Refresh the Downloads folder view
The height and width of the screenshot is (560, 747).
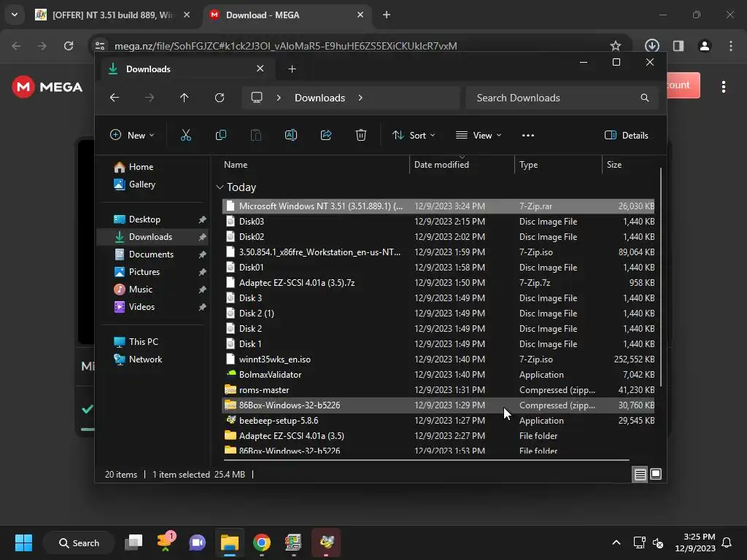click(220, 98)
